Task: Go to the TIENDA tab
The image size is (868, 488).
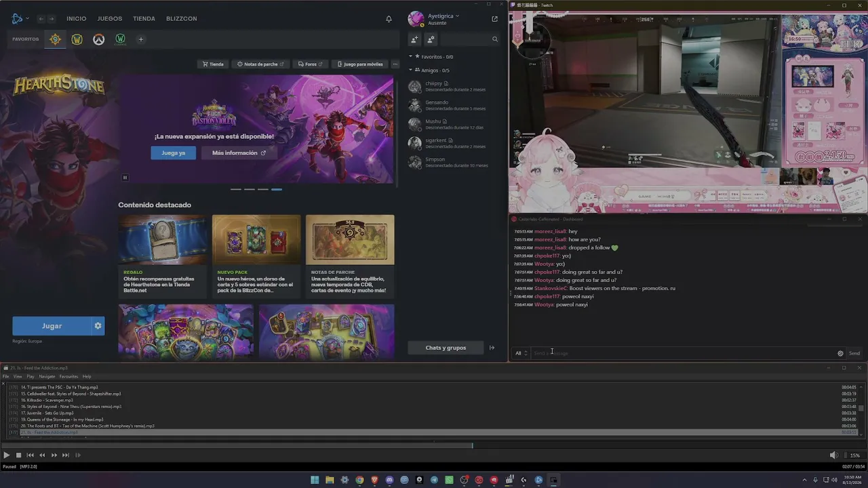Action: click(144, 19)
